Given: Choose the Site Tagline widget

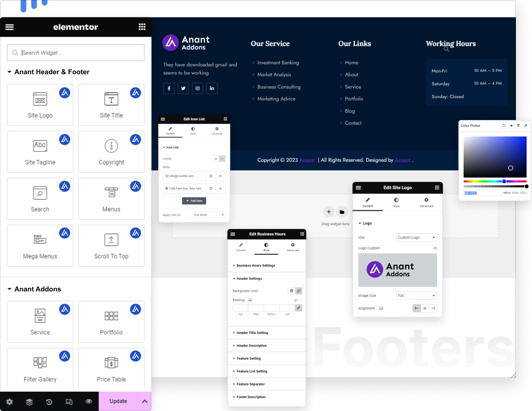Looking at the screenshot, I should point(40,152).
